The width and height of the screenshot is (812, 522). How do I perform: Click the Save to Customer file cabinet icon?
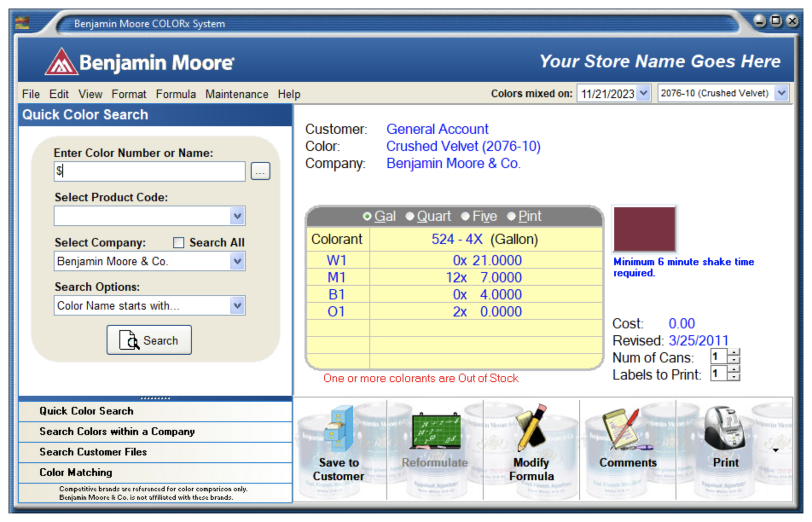point(339,429)
